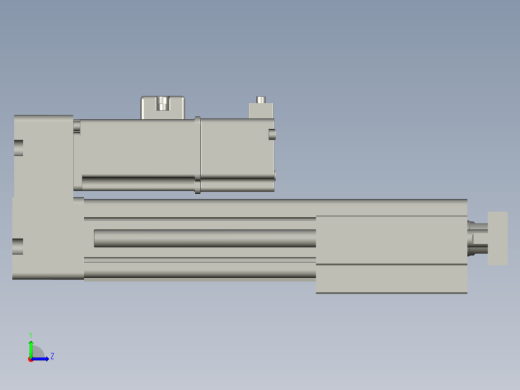Select the large connector atop the motor
The image size is (520, 390).
point(163,108)
